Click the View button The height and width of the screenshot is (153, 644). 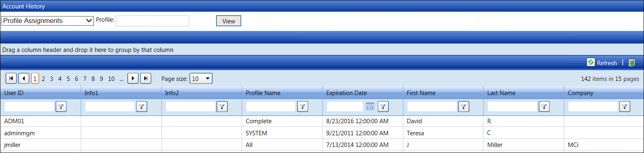click(229, 21)
